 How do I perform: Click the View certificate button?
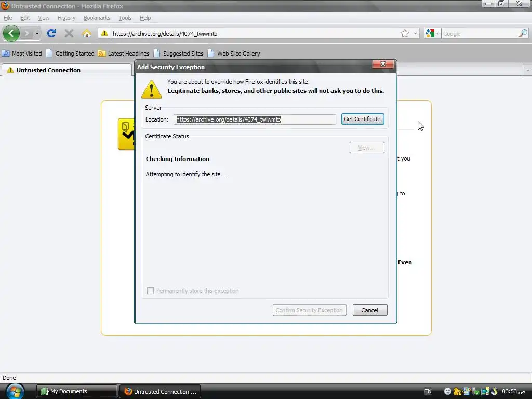367,148
